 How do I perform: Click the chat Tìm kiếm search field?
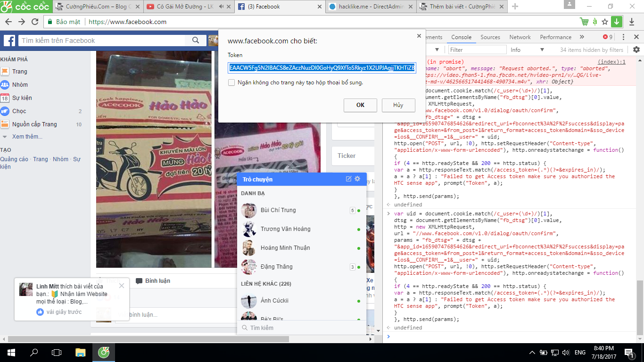click(x=302, y=328)
